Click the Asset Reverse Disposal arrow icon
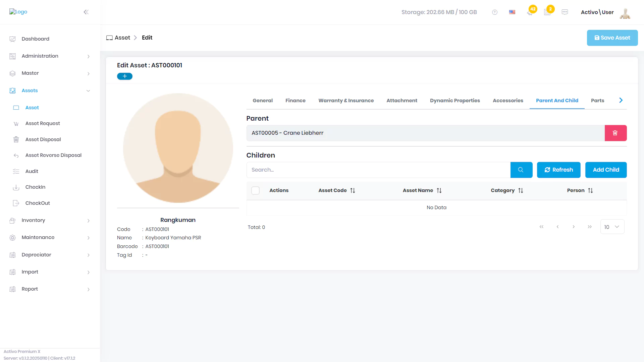The image size is (644, 362). pyautogui.click(x=16, y=155)
